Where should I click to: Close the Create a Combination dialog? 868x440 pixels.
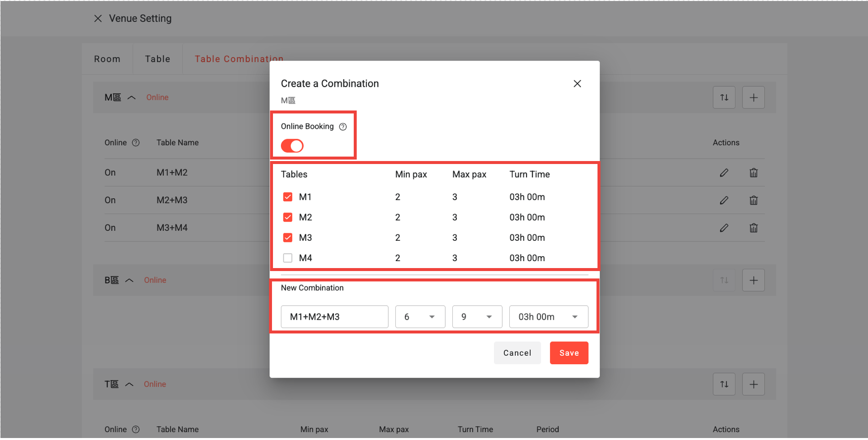577,84
